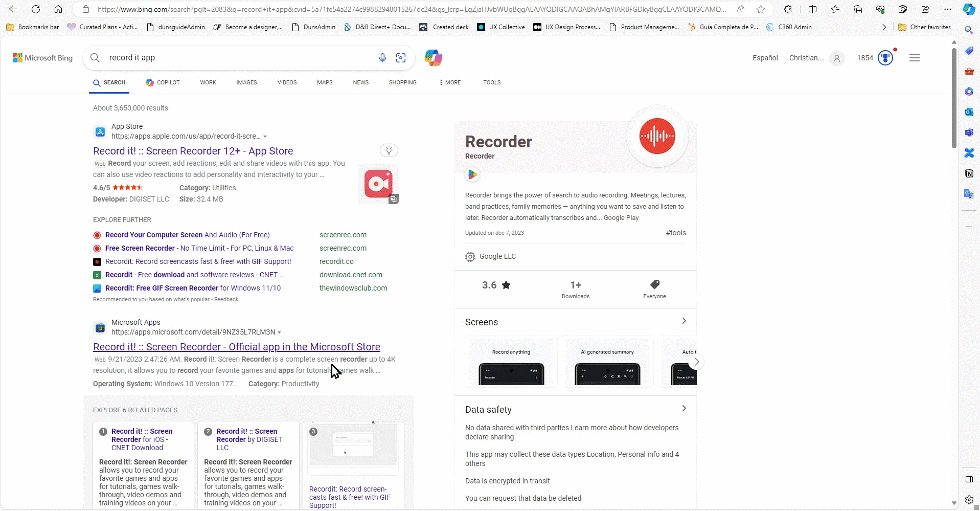Click the Google Play icon in the Recorder card
The height and width of the screenshot is (511, 980).
[472, 174]
